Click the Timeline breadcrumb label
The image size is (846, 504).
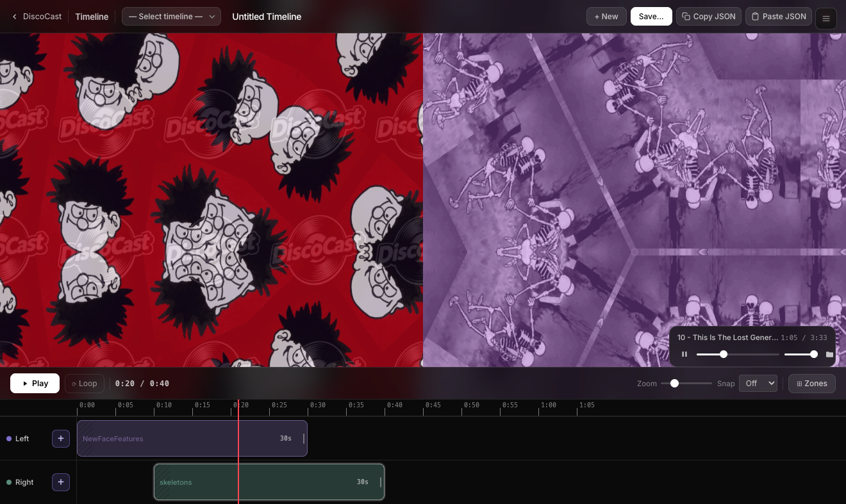pyautogui.click(x=92, y=17)
